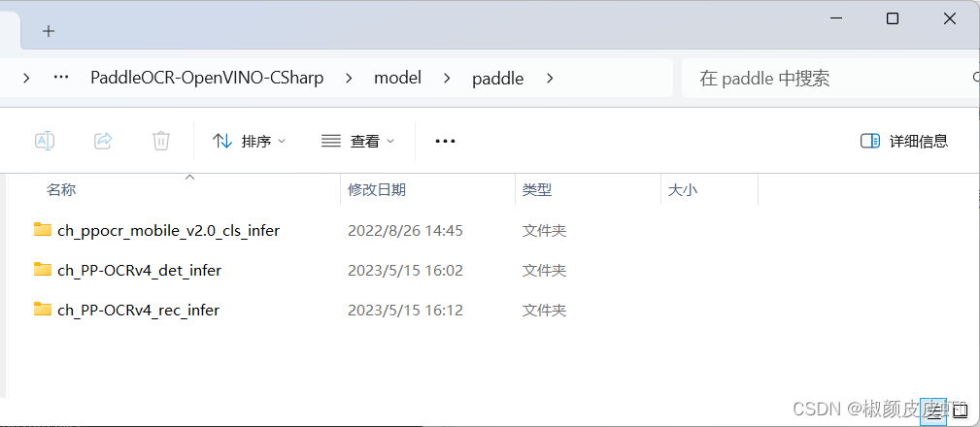Switch to details list view icon at bottom right

click(x=933, y=411)
